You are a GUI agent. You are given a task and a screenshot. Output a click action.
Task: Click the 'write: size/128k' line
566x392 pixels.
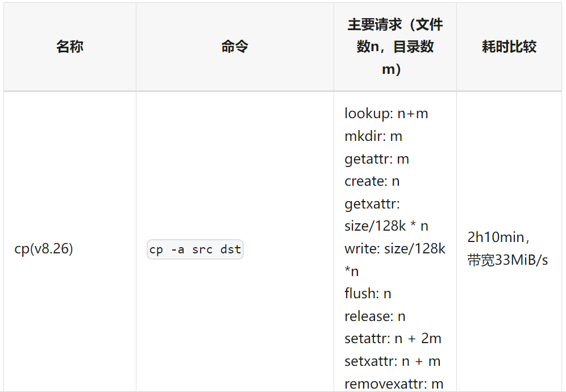click(x=395, y=249)
